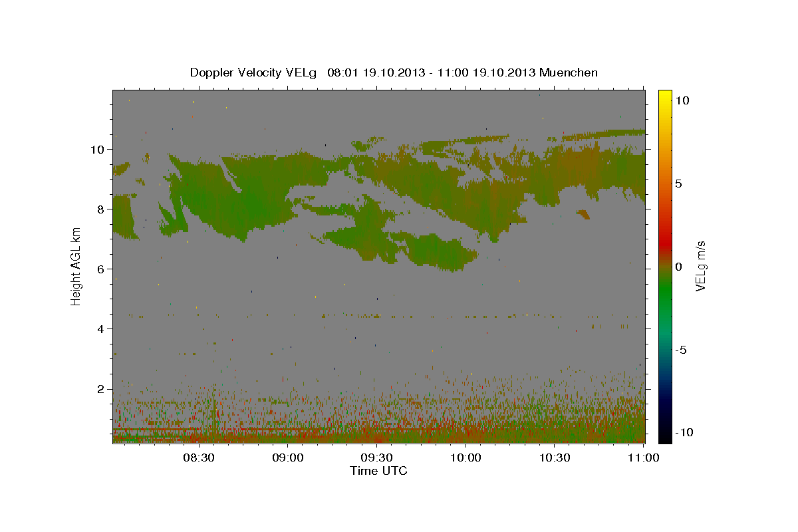Click the colorbar tick label '-5'

[x=682, y=350]
